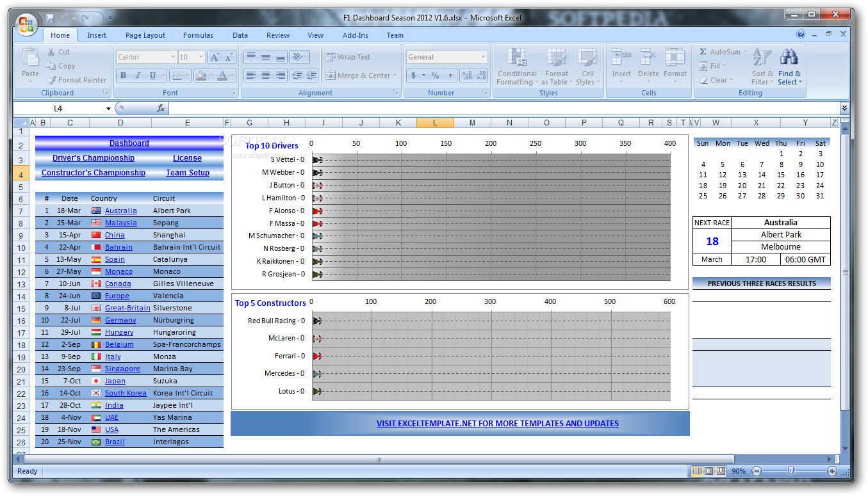The width and height of the screenshot is (868, 496).
Task: Open the Formulas tab
Action: pos(199,35)
